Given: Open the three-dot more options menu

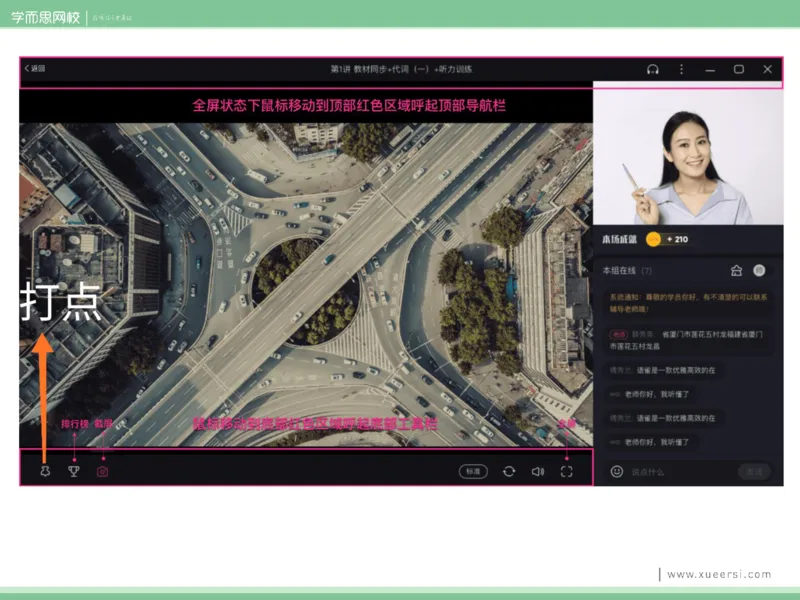Looking at the screenshot, I should [x=681, y=69].
